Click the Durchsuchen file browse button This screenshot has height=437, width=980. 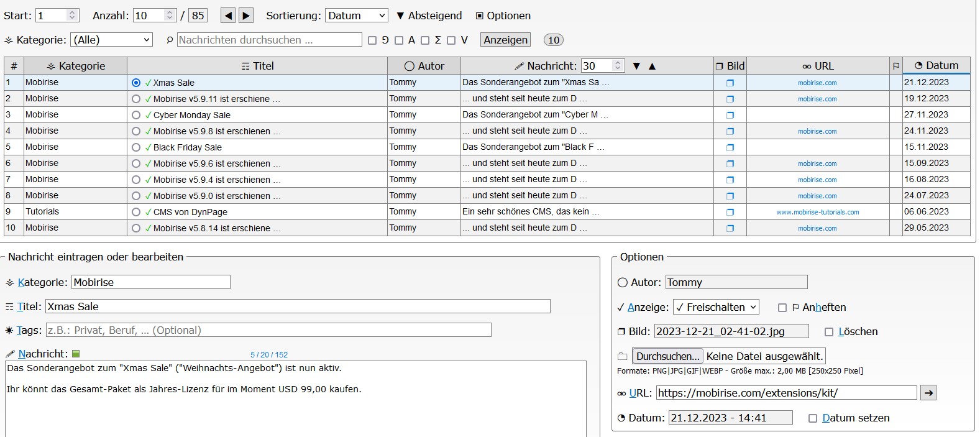(x=668, y=356)
